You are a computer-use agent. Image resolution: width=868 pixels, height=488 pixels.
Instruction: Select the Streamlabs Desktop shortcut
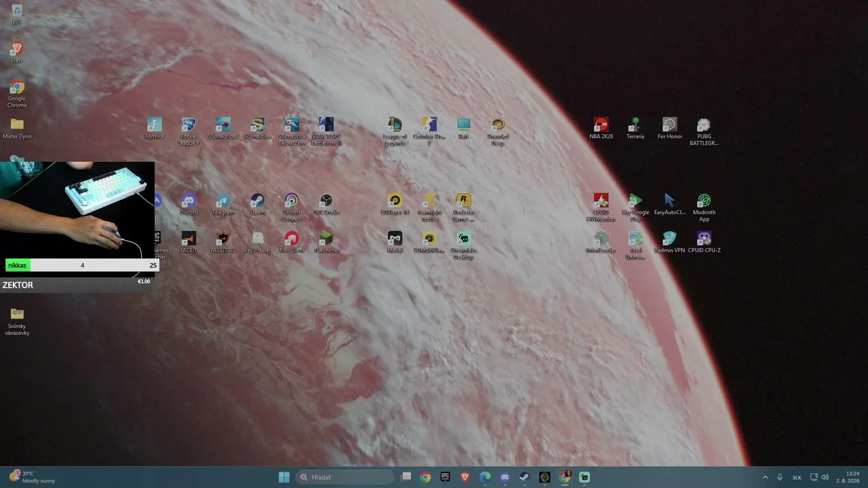click(463, 245)
